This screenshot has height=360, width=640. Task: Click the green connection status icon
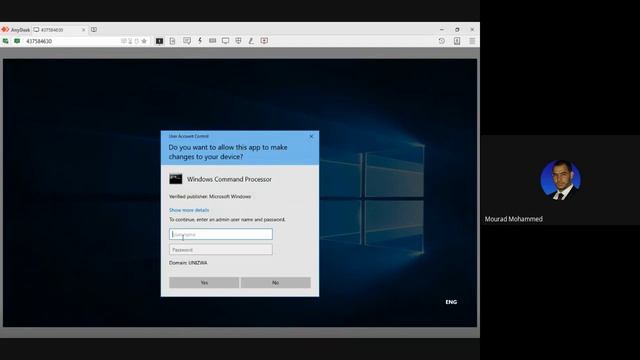pos(5,41)
